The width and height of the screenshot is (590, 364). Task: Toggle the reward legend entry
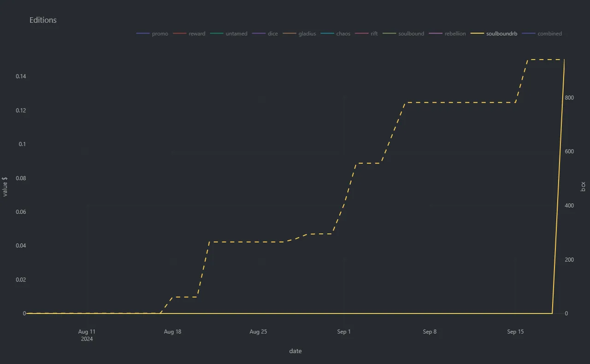click(x=189, y=34)
